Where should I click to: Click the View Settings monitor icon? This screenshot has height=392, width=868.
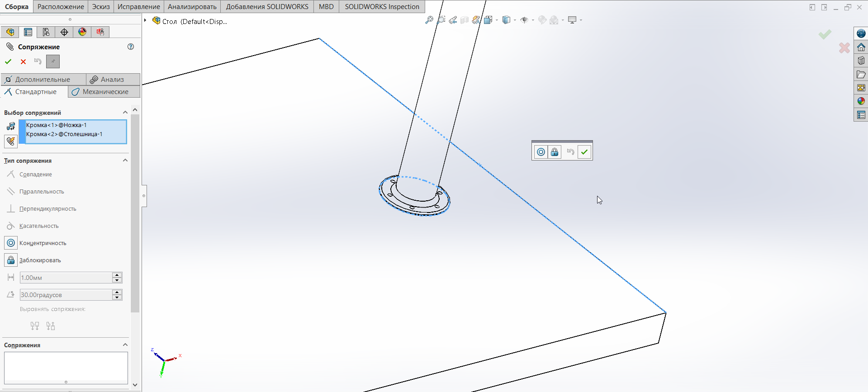tap(572, 20)
